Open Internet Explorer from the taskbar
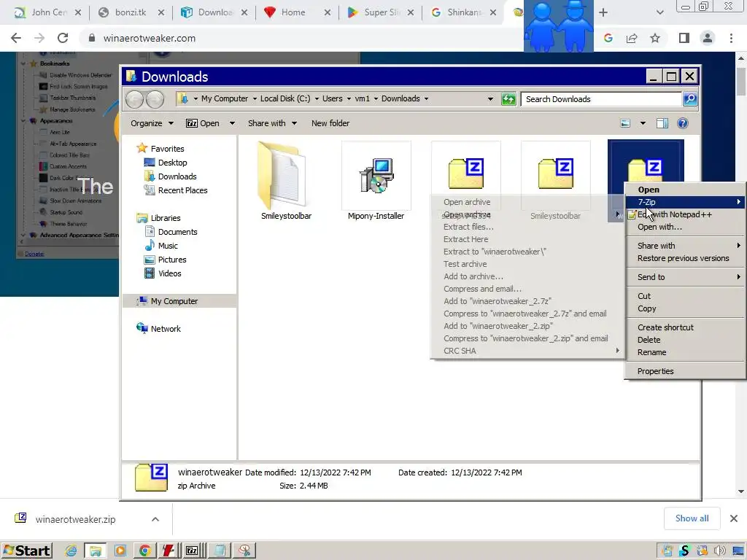747x560 pixels. click(x=71, y=551)
